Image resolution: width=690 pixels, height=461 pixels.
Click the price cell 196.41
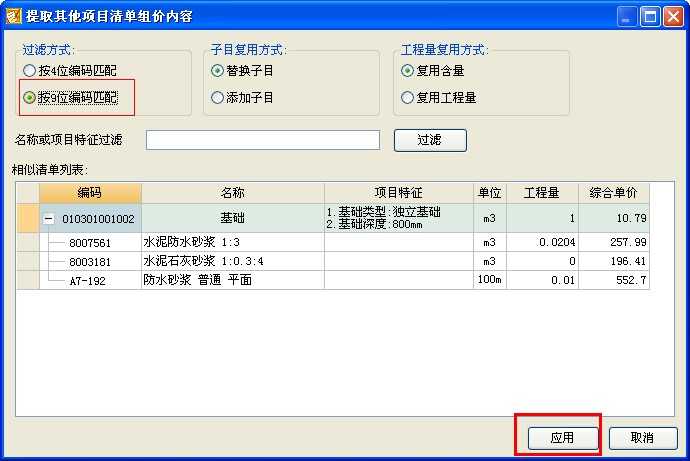[614, 261]
